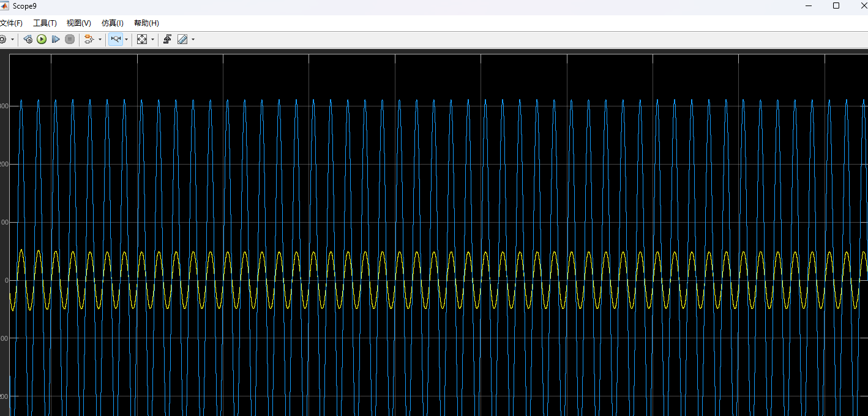Click the highlight Simulink block icon
This screenshot has width=868, height=416.
click(x=89, y=39)
